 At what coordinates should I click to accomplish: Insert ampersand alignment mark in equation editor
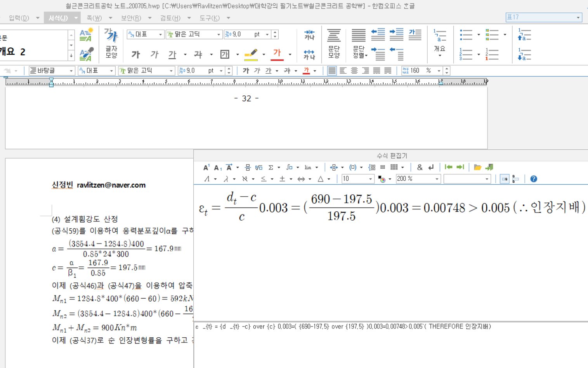420,167
